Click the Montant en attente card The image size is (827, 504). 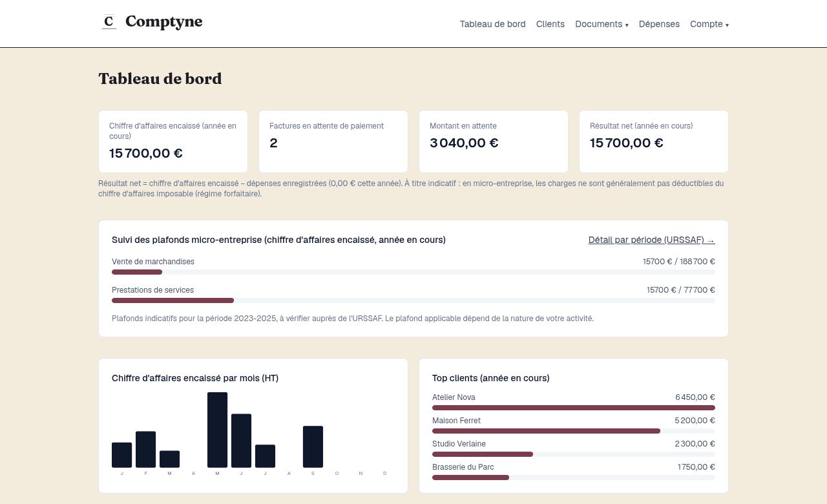click(x=494, y=142)
